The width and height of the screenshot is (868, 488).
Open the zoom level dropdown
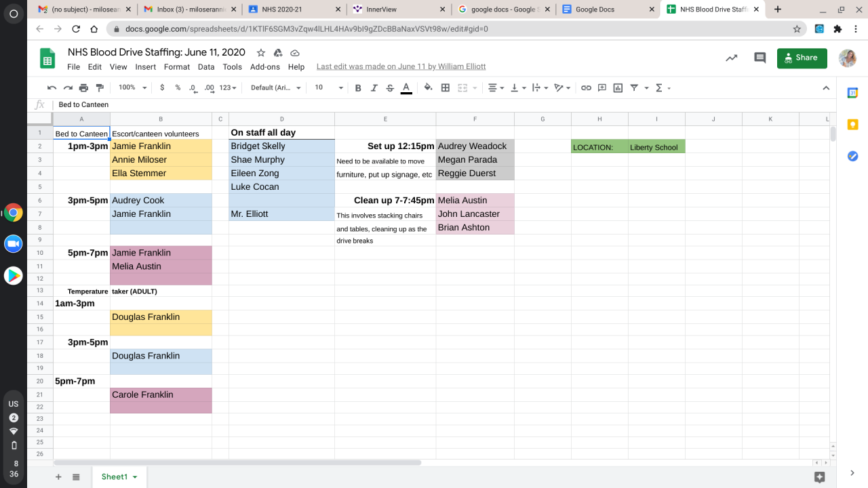click(132, 87)
